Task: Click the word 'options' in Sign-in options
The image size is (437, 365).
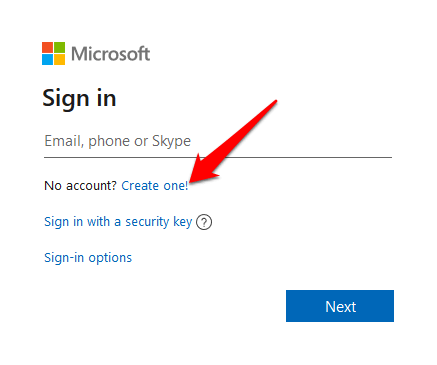Action: (110, 258)
